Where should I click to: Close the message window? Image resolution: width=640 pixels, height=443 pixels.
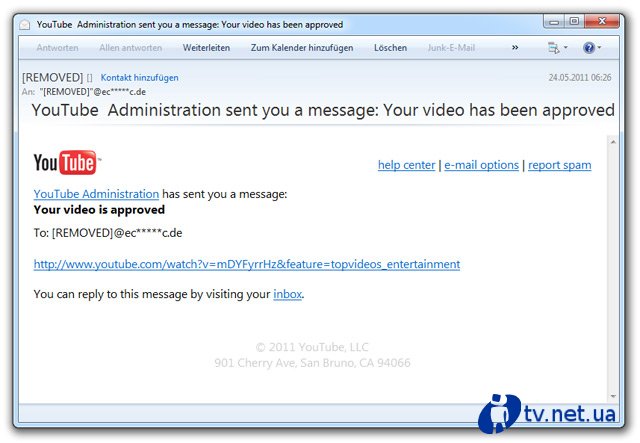pyautogui.click(x=602, y=21)
